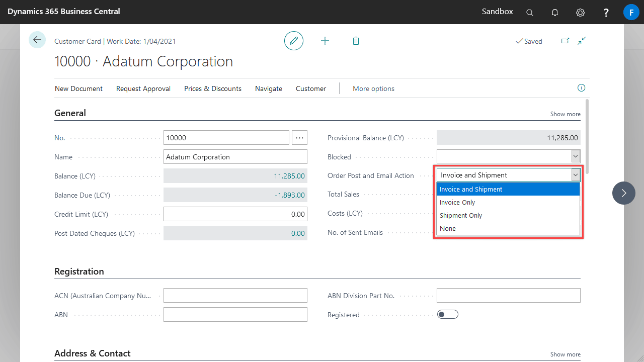644x362 pixels.
Task: Click the Name input field
Action: click(235, 157)
